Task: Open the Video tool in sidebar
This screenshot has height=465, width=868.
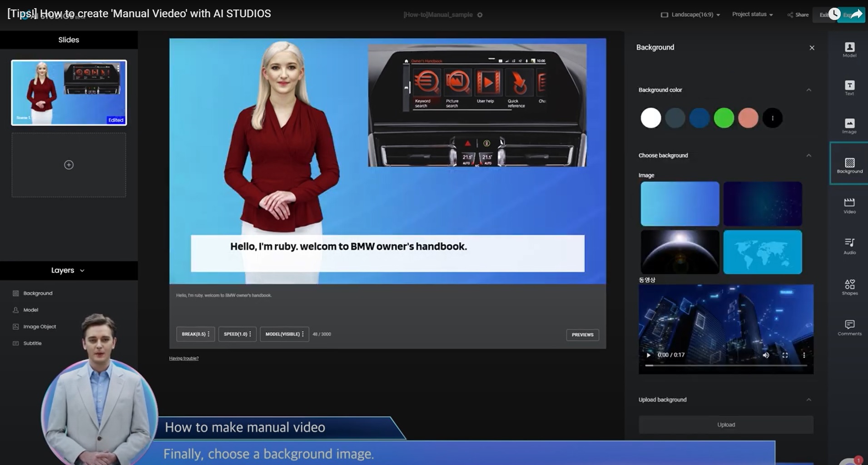Action: tap(849, 206)
